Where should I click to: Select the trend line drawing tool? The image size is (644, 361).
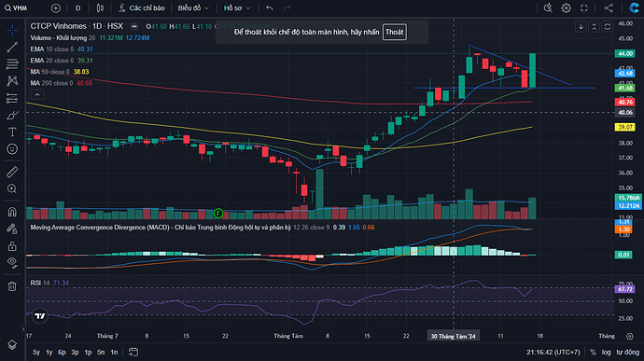(12, 48)
